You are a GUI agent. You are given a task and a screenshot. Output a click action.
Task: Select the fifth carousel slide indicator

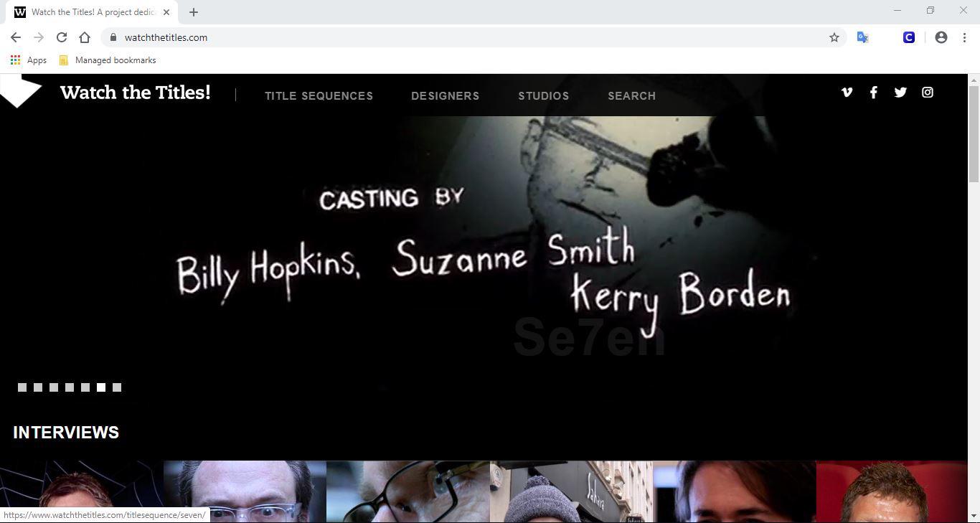tap(85, 387)
